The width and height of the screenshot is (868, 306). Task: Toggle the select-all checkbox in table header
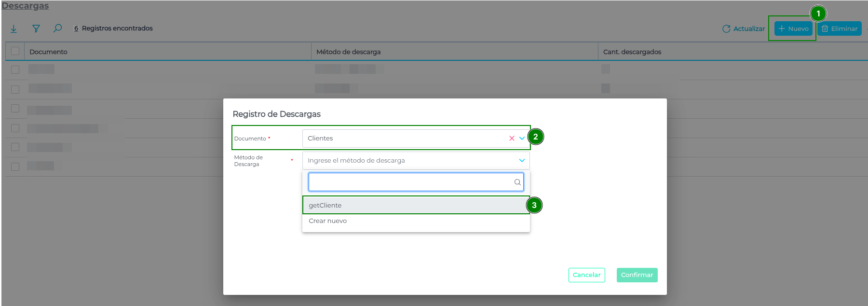pyautogui.click(x=15, y=51)
